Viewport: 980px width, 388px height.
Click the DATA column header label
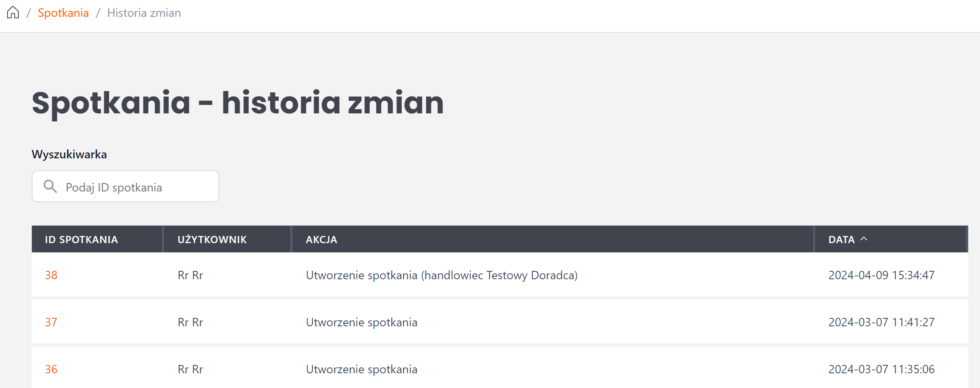pos(841,239)
